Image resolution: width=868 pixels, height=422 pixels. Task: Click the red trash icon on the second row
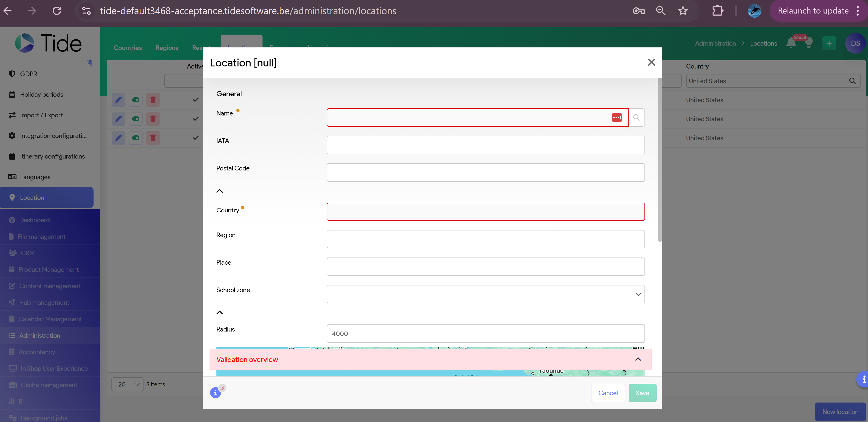[153, 119]
